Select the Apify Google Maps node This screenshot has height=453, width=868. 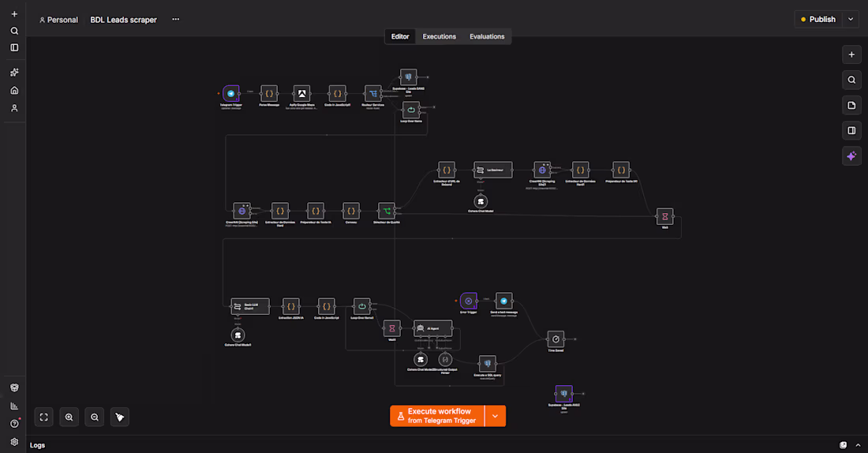click(x=301, y=94)
